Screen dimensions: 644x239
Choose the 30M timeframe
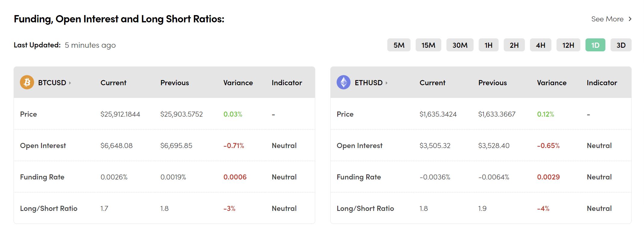pos(460,45)
